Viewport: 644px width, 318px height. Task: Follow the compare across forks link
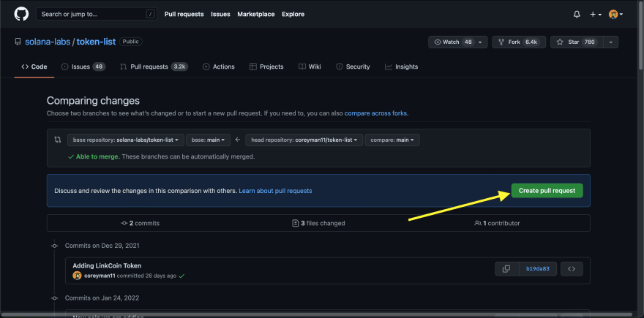pyautogui.click(x=376, y=113)
